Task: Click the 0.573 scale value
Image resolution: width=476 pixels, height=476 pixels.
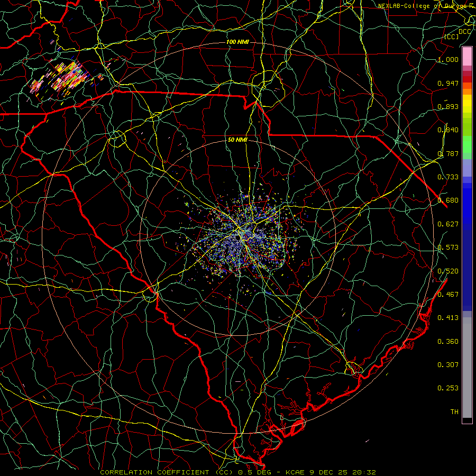Action: (448, 248)
